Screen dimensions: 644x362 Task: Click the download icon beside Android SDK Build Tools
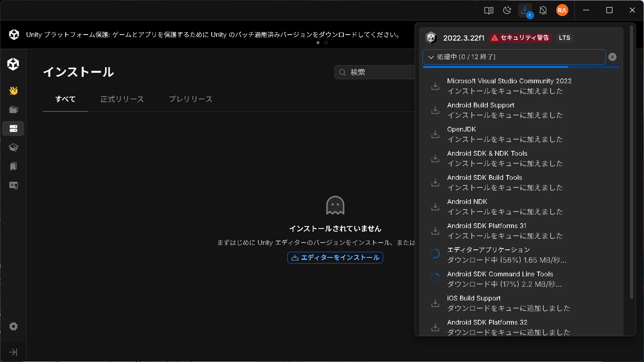(x=435, y=183)
